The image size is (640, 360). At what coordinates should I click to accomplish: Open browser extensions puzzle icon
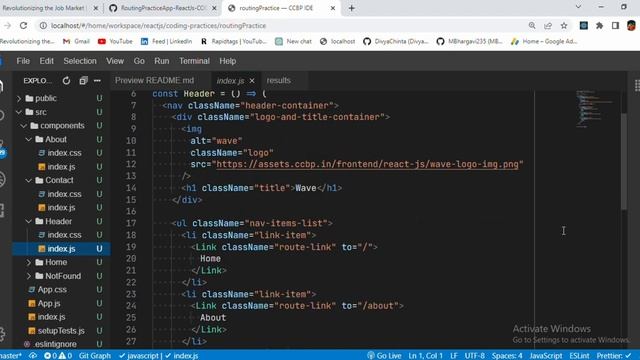599,25
